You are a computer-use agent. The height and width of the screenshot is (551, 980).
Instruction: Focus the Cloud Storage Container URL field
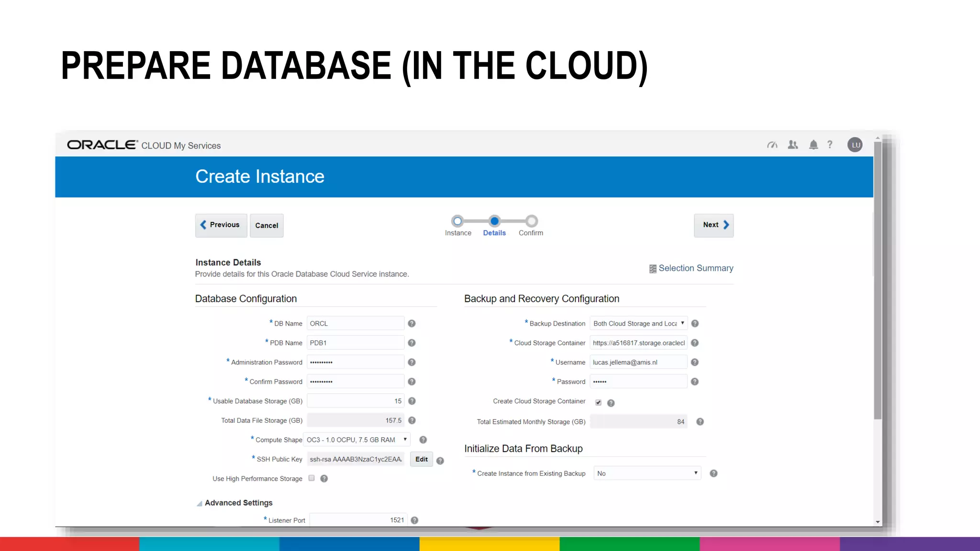pyautogui.click(x=639, y=343)
